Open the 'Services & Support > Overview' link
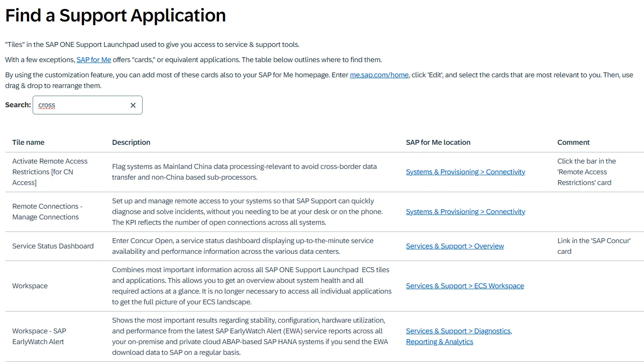 pyautogui.click(x=455, y=246)
